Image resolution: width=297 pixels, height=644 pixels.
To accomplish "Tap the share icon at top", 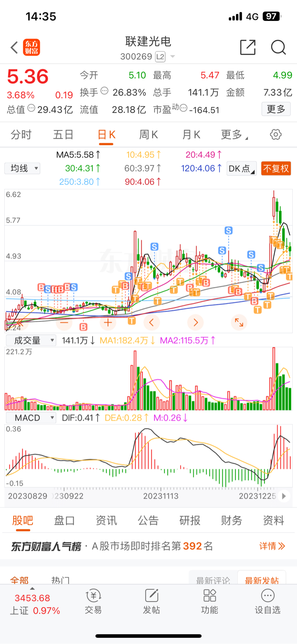I will 248,47.
